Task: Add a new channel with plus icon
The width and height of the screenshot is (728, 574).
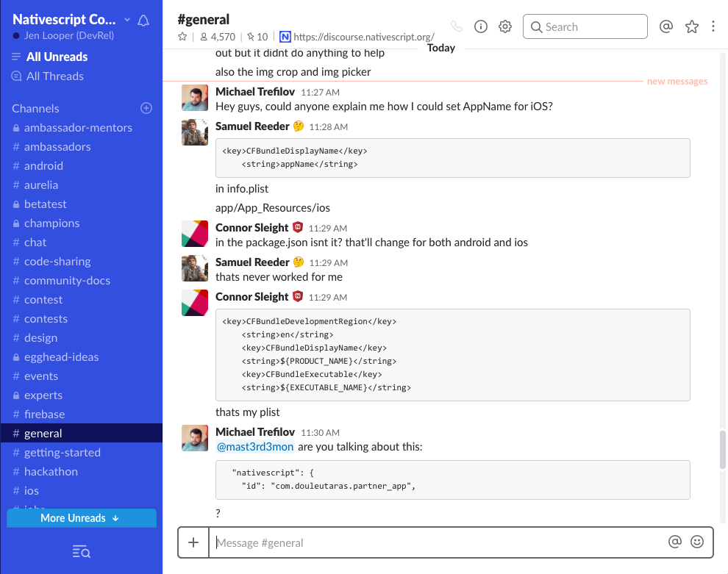Action: pyautogui.click(x=146, y=108)
